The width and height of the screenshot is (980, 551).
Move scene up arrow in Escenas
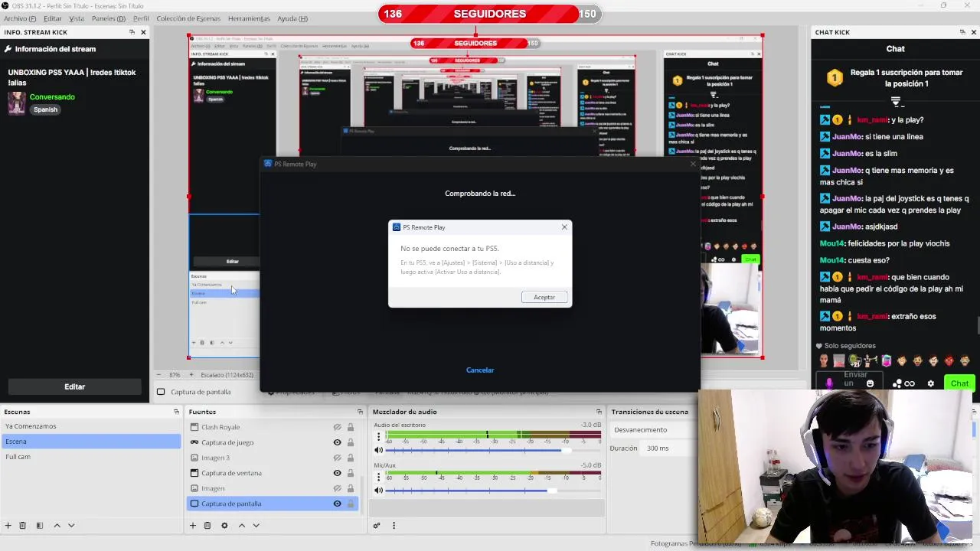pyautogui.click(x=57, y=526)
